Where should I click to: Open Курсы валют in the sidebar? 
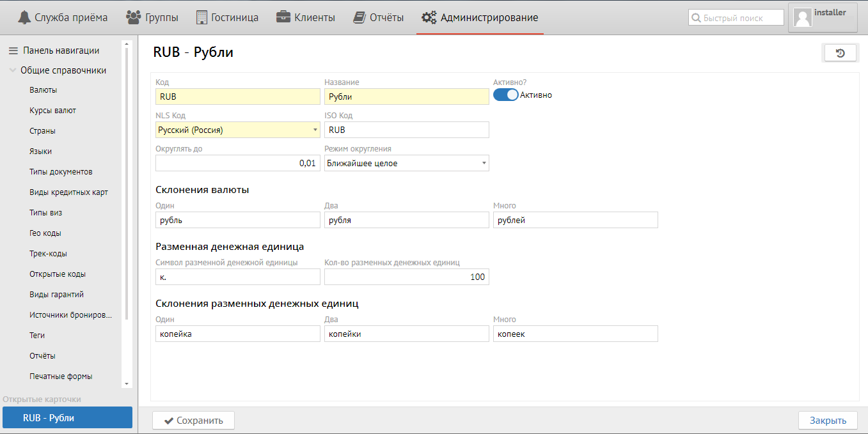tap(52, 111)
